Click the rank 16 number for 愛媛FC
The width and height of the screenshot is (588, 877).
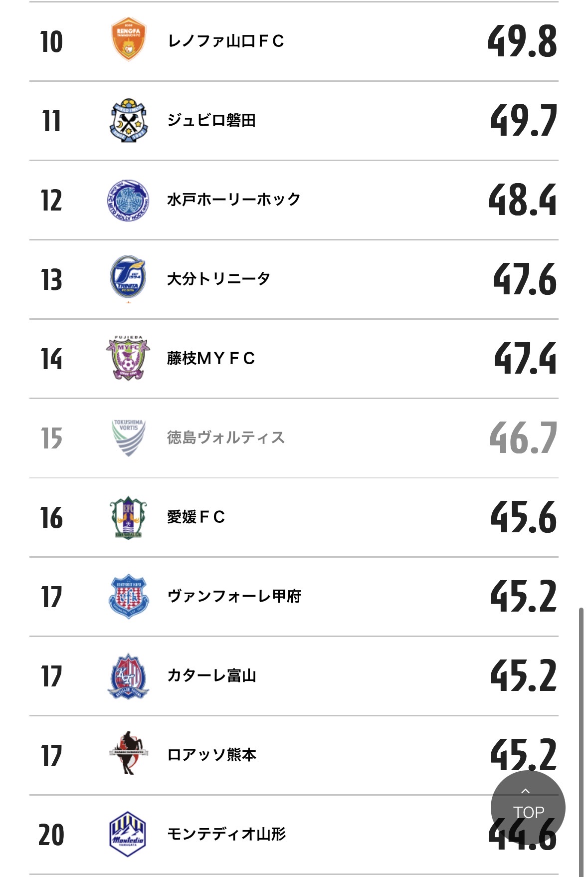click(51, 517)
